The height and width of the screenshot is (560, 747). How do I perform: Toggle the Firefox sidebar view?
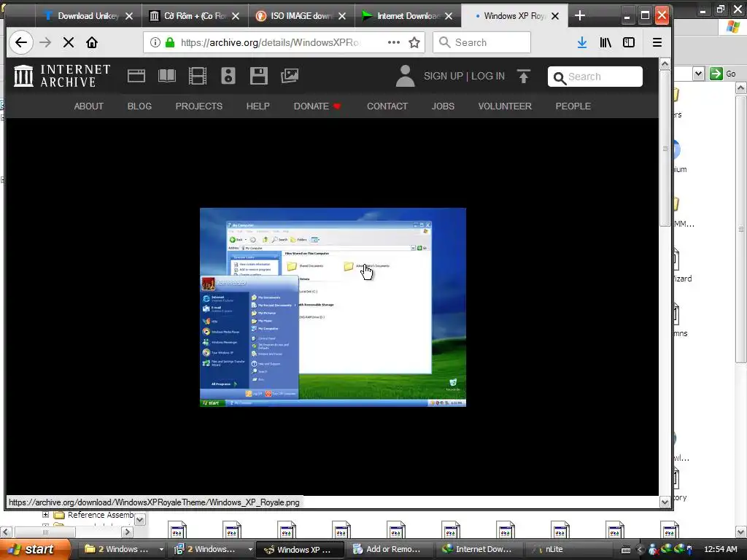(629, 42)
